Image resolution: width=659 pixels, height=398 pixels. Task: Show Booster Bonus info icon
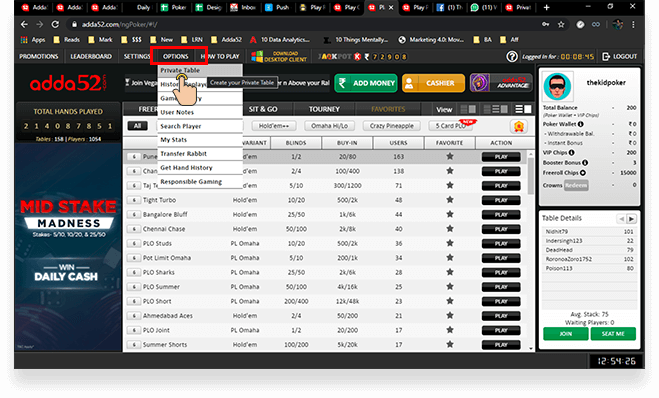585,163
